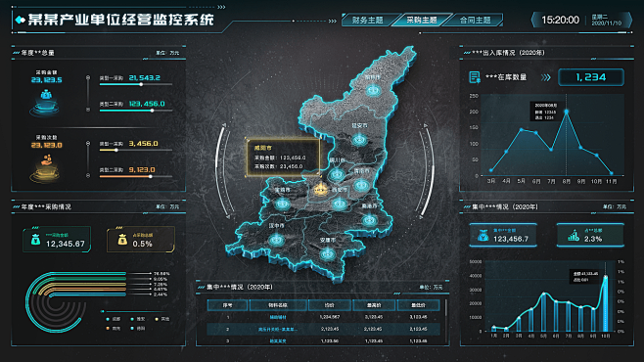The height and width of the screenshot is (362, 644).
Task: Click the right rotation arc beside the map
Action: [x=427, y=170]
